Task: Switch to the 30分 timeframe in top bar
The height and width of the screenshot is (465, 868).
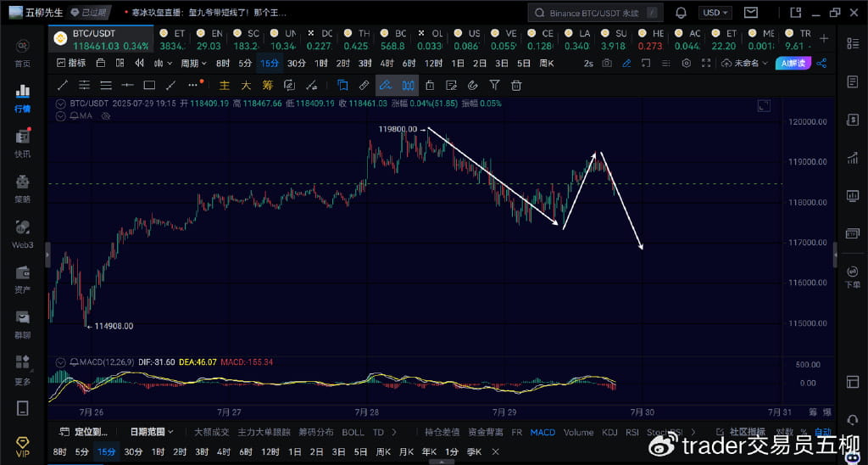Action: click(296, 63)
